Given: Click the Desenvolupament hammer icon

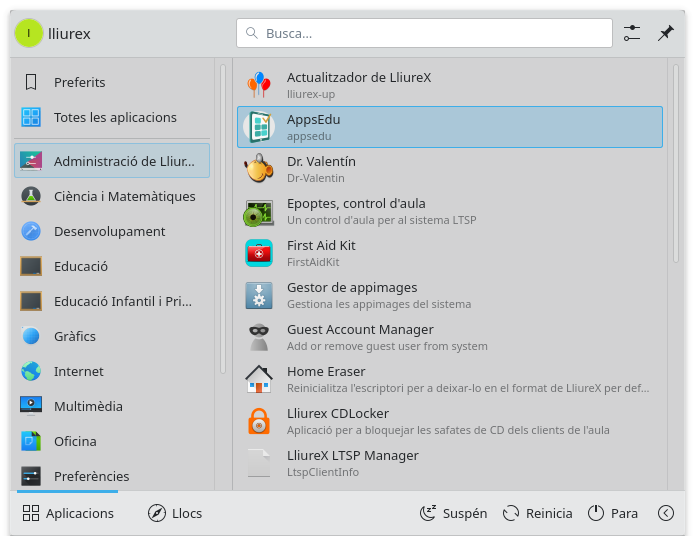Looking at the screenshot, I should point(31,231).
